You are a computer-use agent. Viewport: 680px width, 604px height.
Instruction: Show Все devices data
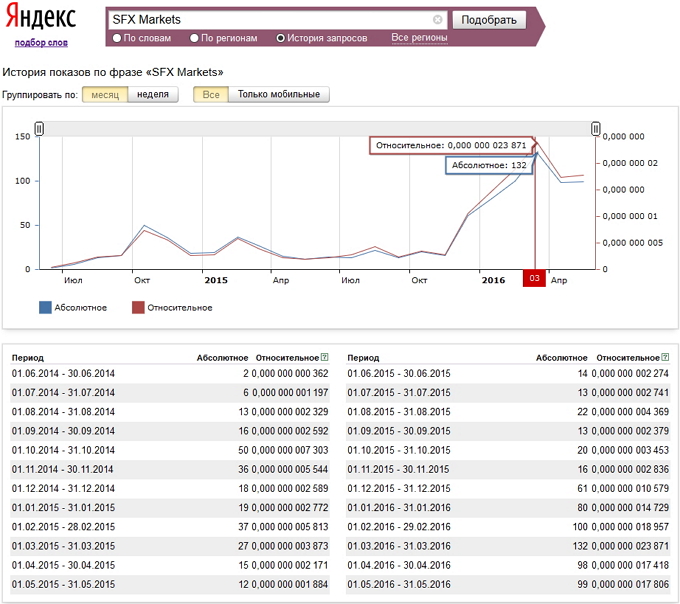(211, 95)
